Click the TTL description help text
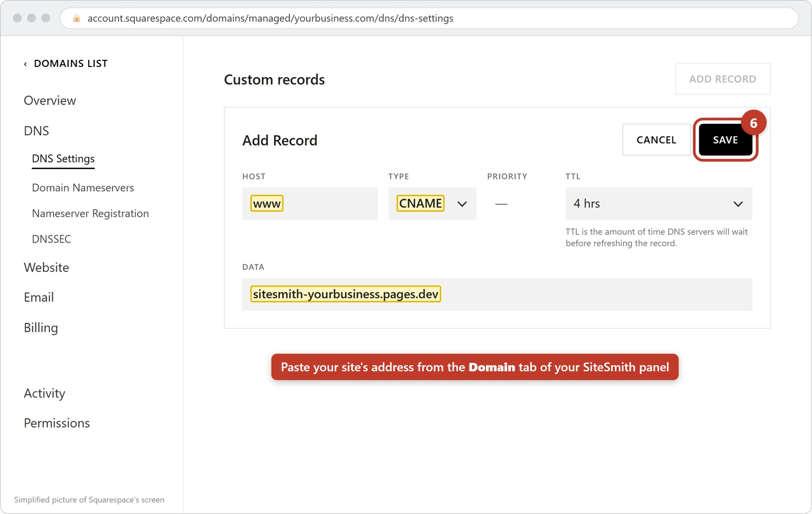Screen dimensions: 812x514 tap(657, 237)
